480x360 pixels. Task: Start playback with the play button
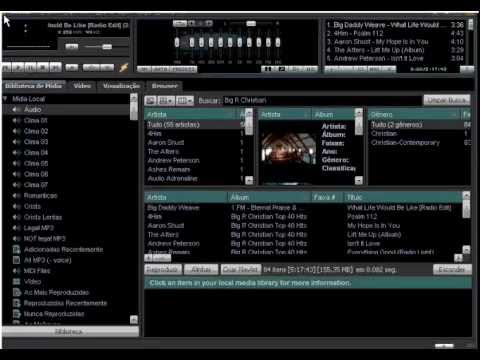(x=19, y=68)
